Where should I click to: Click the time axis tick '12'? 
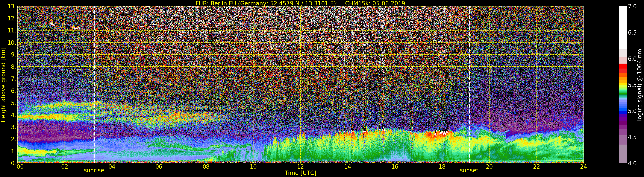pos(300,167)
